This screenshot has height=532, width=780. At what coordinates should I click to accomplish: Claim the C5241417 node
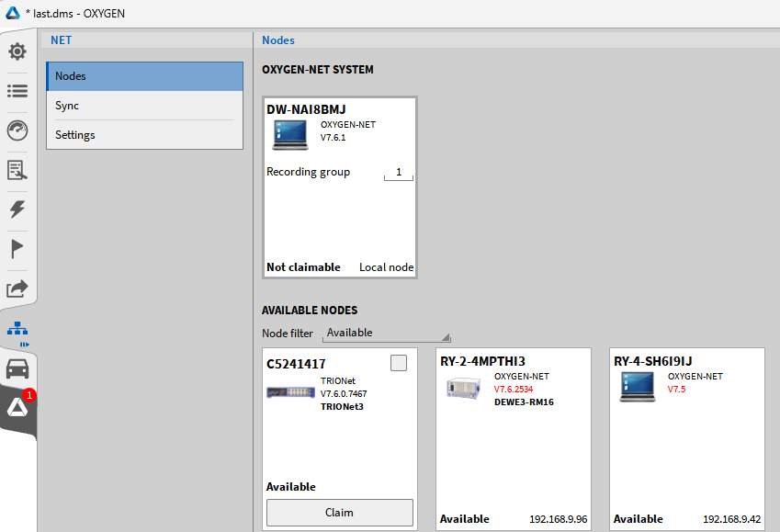pyautogui.click(x=340, y=513)
